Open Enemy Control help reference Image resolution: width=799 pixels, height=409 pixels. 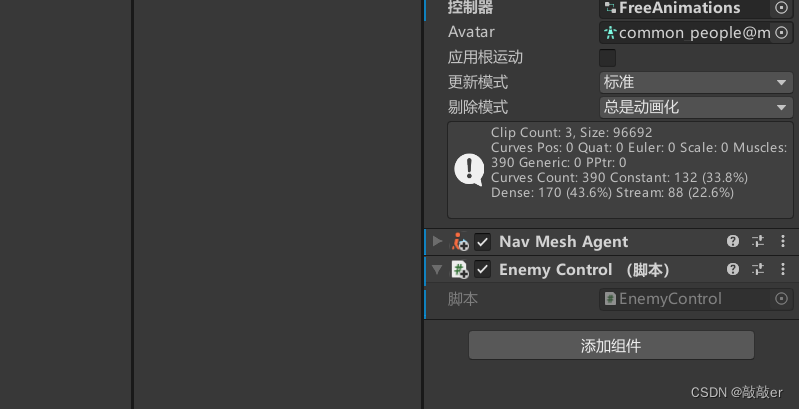(x=733, y=269)
